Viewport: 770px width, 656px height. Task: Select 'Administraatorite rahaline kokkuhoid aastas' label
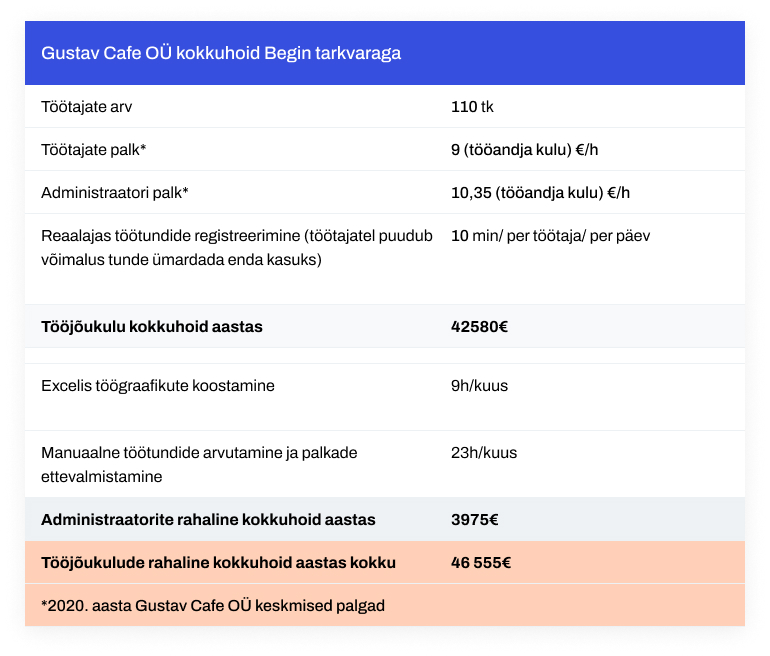click(x=208, y=519)
